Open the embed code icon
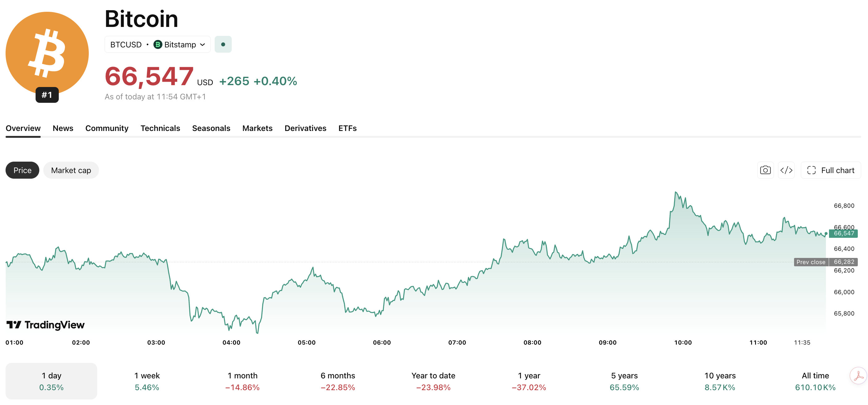868x405 pixels. coord(786,170)
